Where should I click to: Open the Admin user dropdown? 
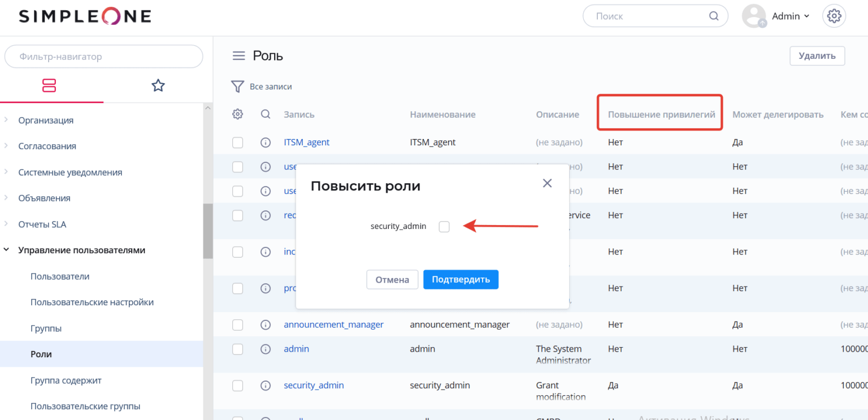(x=791, y=16)
